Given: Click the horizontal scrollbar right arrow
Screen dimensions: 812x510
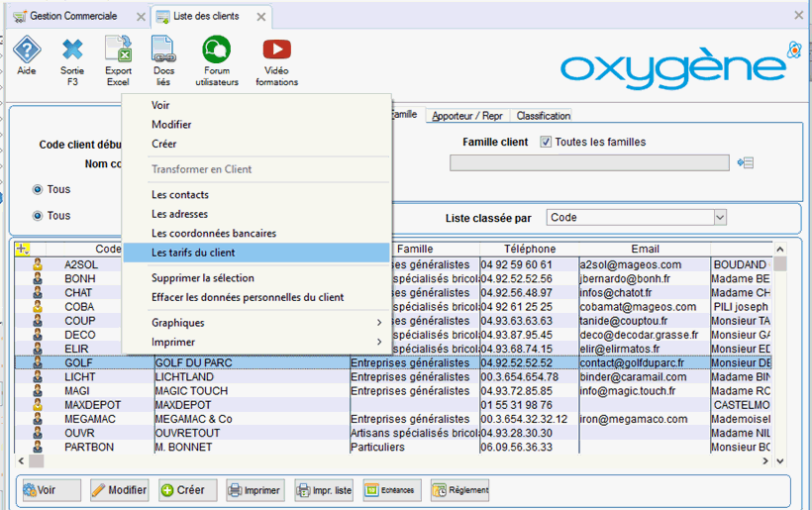Looking at the screenshot, I should [x=765, y=460].
